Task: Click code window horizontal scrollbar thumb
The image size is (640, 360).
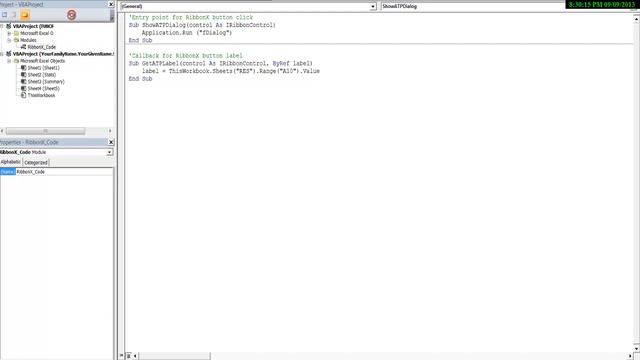Action: pos(174,356)
